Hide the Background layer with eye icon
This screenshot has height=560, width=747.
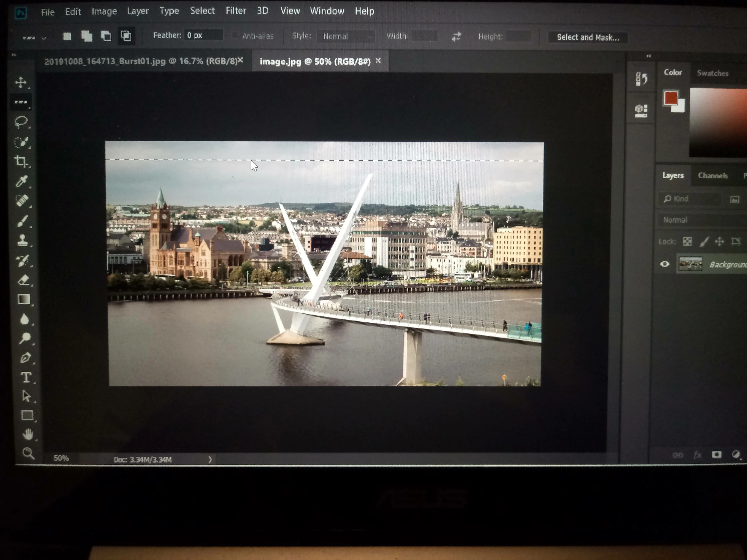tap(665, 264)
